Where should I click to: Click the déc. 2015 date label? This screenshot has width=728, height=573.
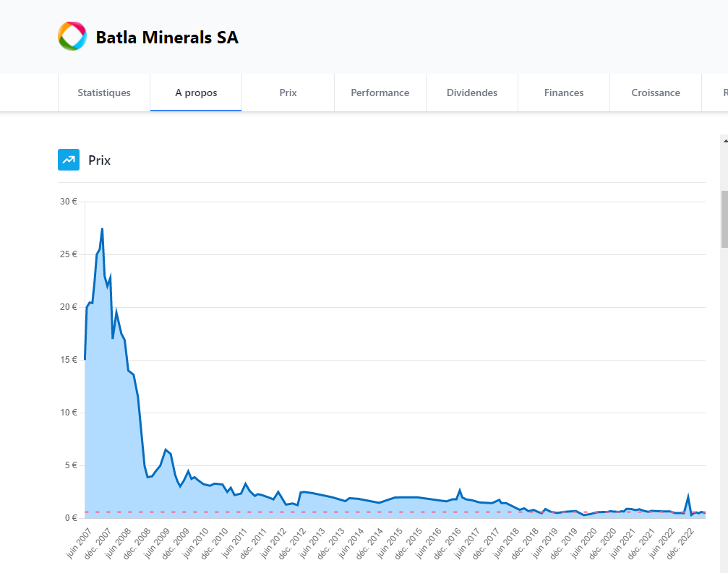tap(409, 543)
